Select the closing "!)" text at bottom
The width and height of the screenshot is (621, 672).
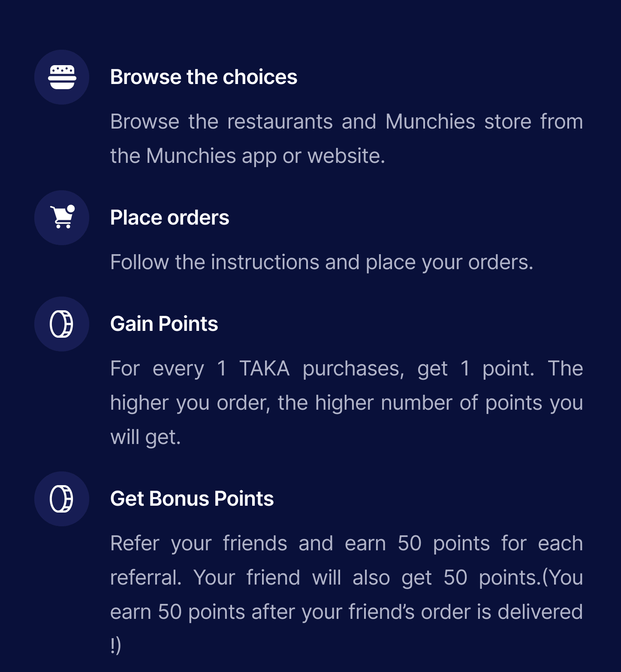pos(116,645)
